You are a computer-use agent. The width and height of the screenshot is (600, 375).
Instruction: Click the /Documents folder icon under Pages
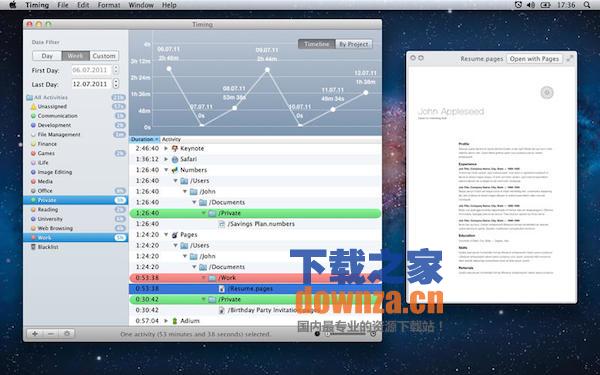coord(203,267)
